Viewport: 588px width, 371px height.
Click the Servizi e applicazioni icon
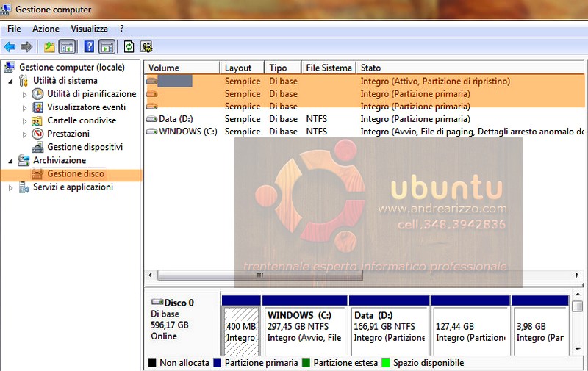(24, 187)
